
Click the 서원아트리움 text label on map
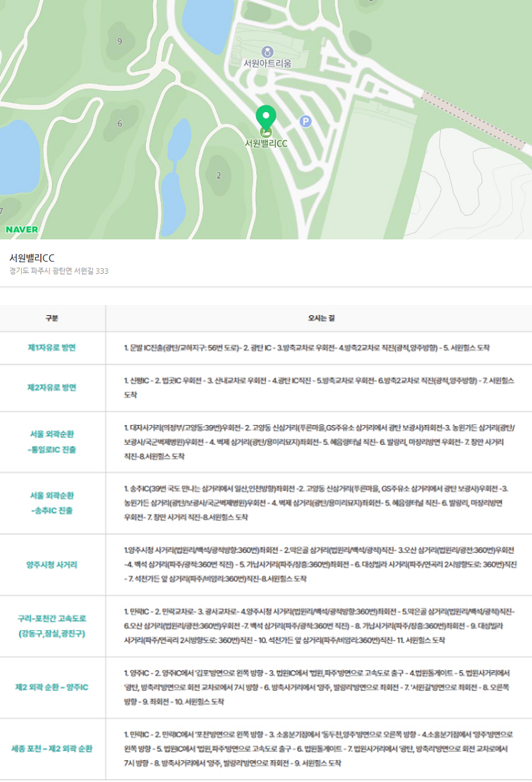267,63
